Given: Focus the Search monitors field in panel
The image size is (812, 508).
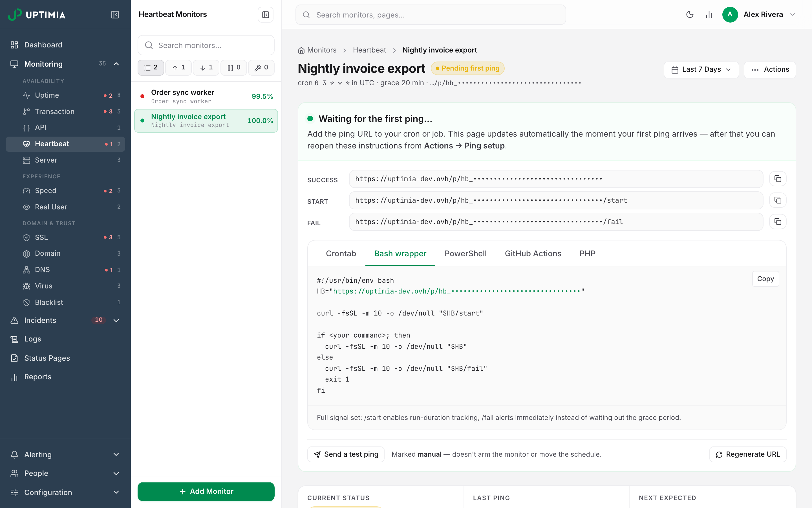Looking at the screenshot, I should (x=206, y=45).
